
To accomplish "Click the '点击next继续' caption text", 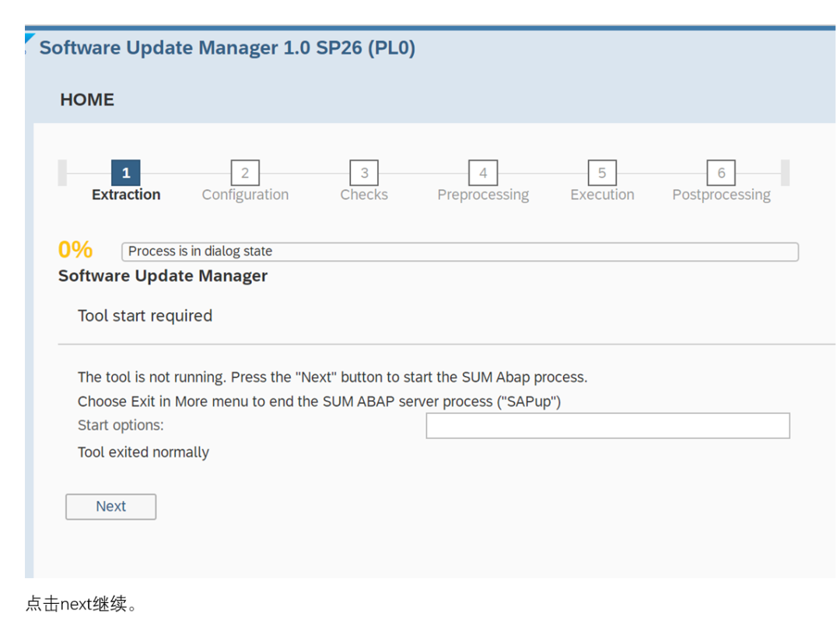I will pos(82,604).
